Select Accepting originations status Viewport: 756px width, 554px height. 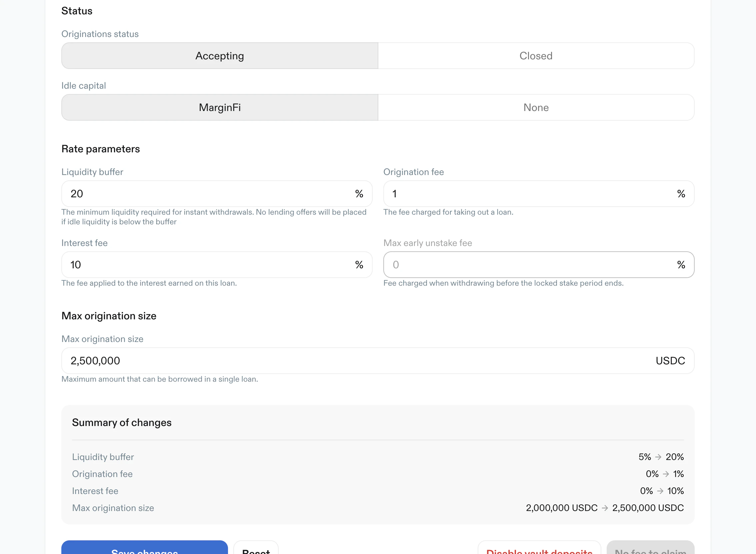[220, 56]
